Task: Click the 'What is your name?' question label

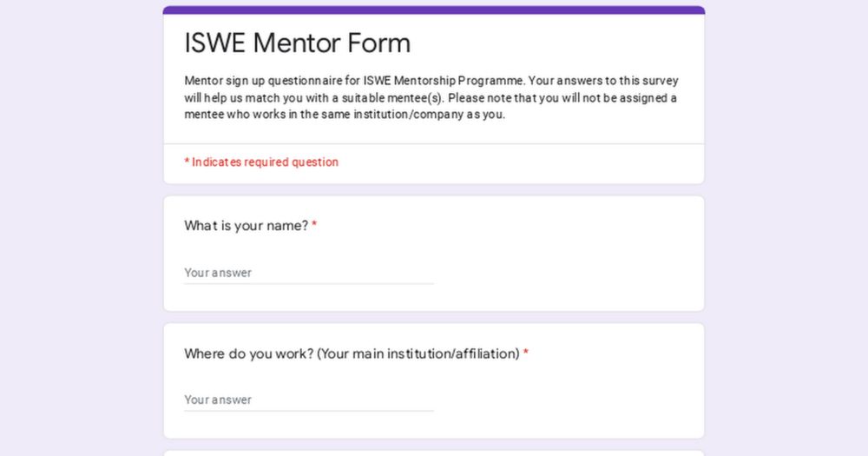Action: click(x=247, y=226)
